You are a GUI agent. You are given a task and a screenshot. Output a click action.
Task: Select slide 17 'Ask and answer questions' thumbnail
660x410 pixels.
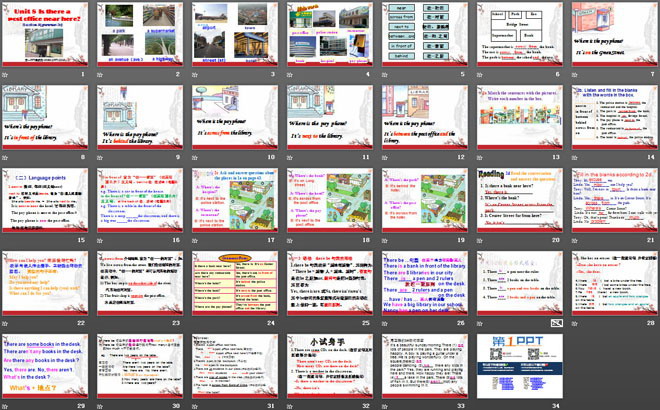[235, 200]
